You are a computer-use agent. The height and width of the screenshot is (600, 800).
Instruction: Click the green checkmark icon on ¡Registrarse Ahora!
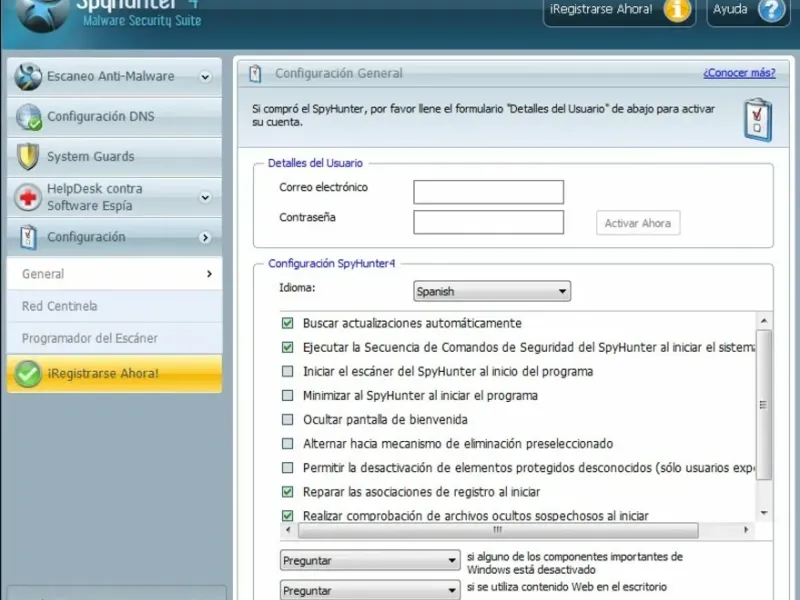[28, 373]
